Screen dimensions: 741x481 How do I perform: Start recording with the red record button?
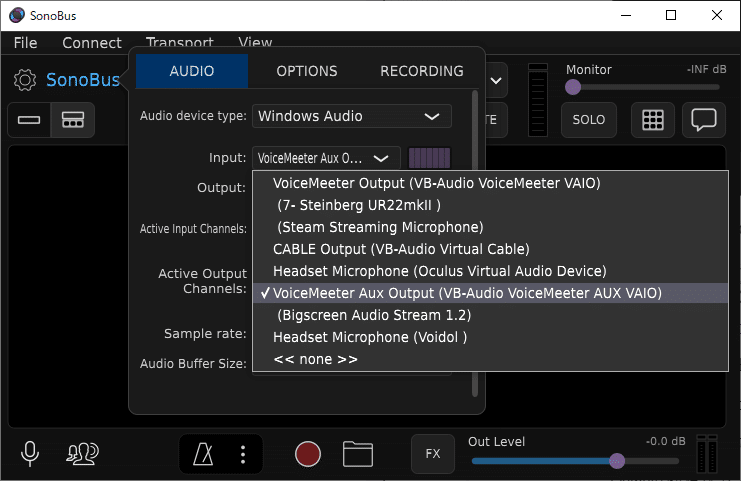[x=308, y=454]
